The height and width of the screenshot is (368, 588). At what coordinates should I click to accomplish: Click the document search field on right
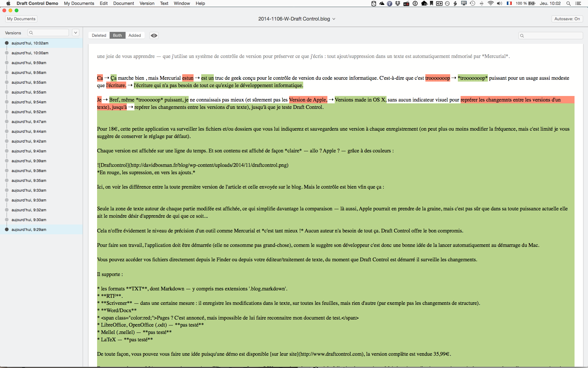[x=551, y=36]
